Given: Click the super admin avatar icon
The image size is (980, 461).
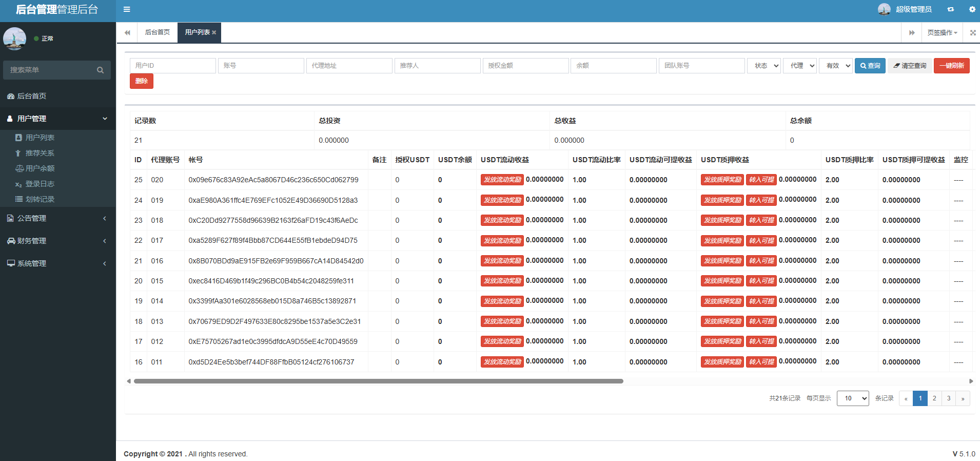Looking at the screenshot, I should [x=884, y=9].
